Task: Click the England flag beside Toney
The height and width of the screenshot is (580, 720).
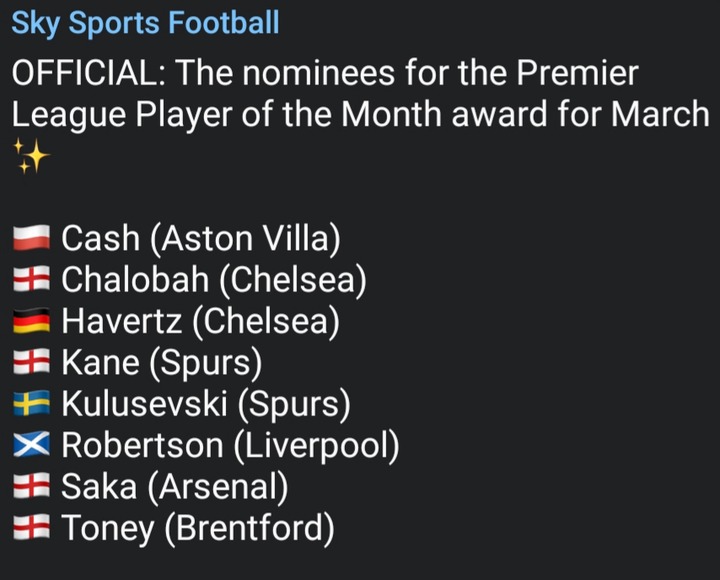Action: (31, 527)
